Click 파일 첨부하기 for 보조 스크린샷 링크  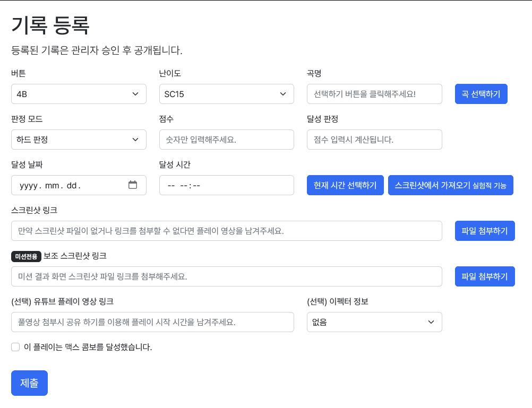tap(485, 276)
